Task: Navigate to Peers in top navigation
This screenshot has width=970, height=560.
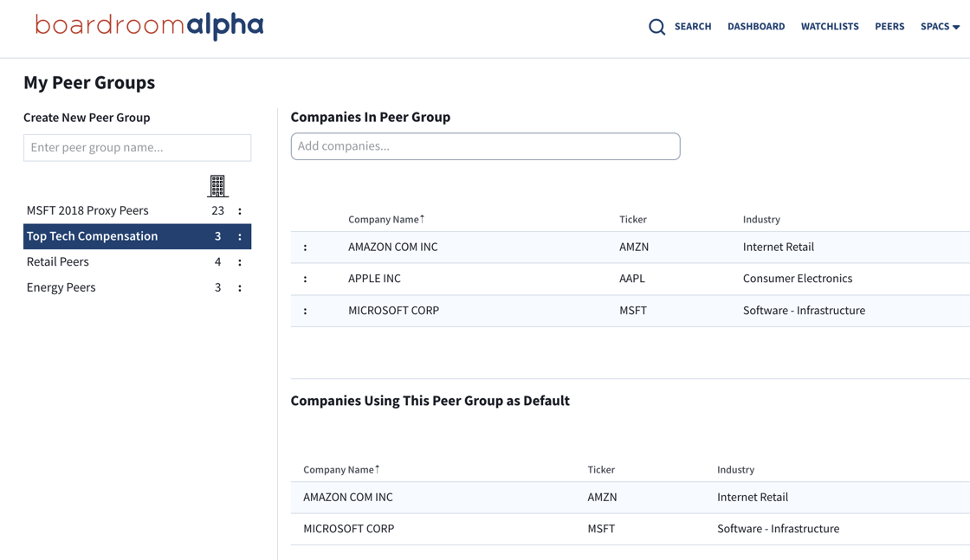Action: (x=889, y=27)
